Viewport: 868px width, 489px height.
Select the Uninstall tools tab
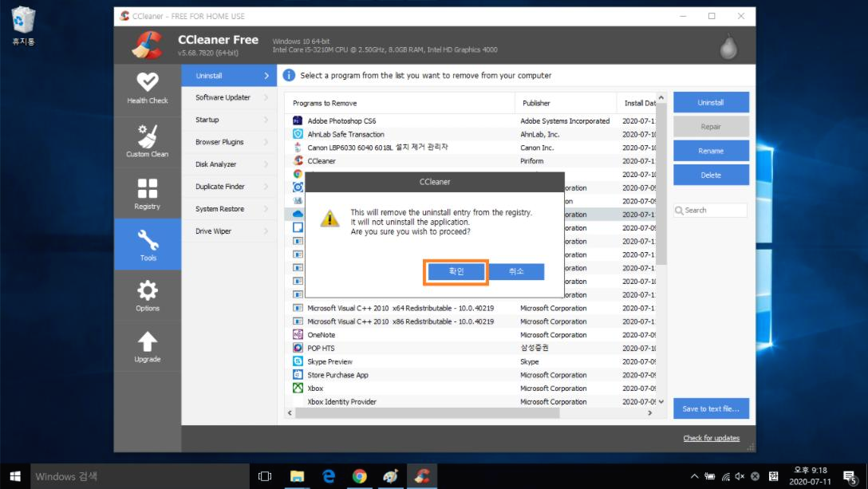[229, 75]
